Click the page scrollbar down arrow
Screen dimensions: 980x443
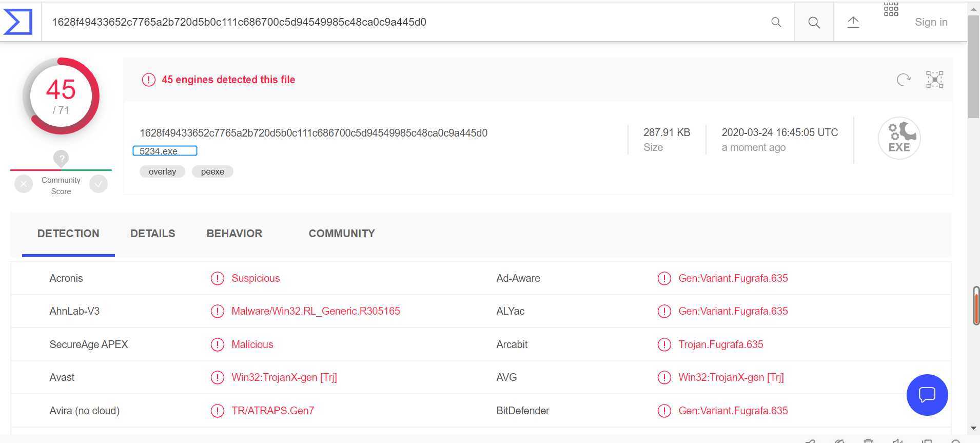pyautogui.click(x=973, y=428)
